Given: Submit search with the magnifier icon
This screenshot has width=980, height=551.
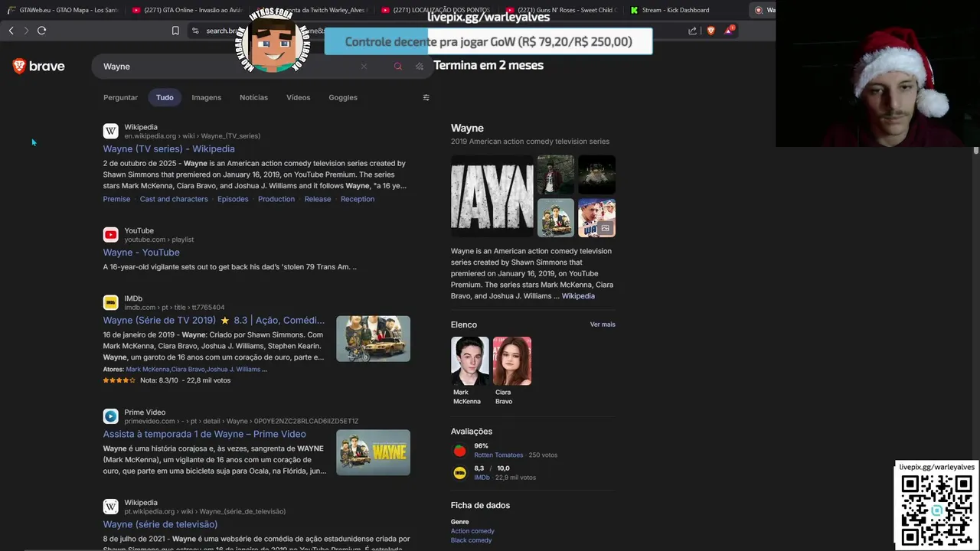Looking at the screenshot, I should 397,67.
